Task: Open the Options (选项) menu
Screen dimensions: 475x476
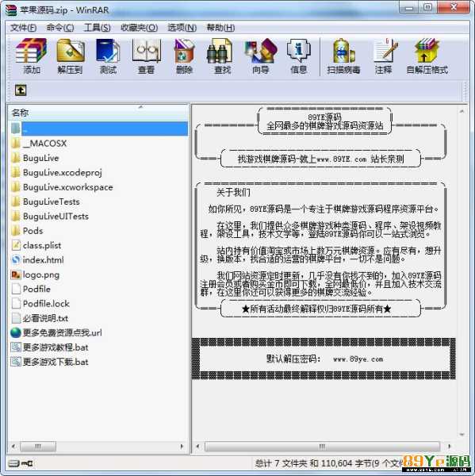Action: [x=182, y=28]
